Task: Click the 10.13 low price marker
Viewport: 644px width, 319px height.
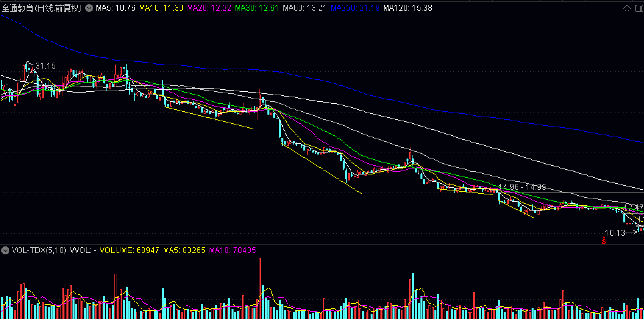Action: click(615, 233)
